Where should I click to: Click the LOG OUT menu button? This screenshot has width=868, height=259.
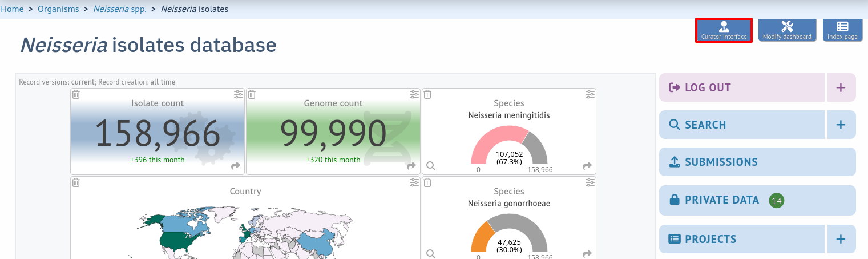[x=742, y=87]
